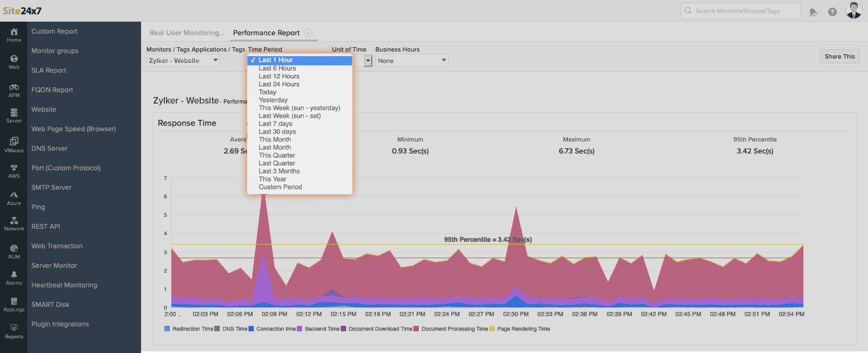Open DNS Server report
The width and height of the screenshot is (868, 353).
[x=49, y=149]
